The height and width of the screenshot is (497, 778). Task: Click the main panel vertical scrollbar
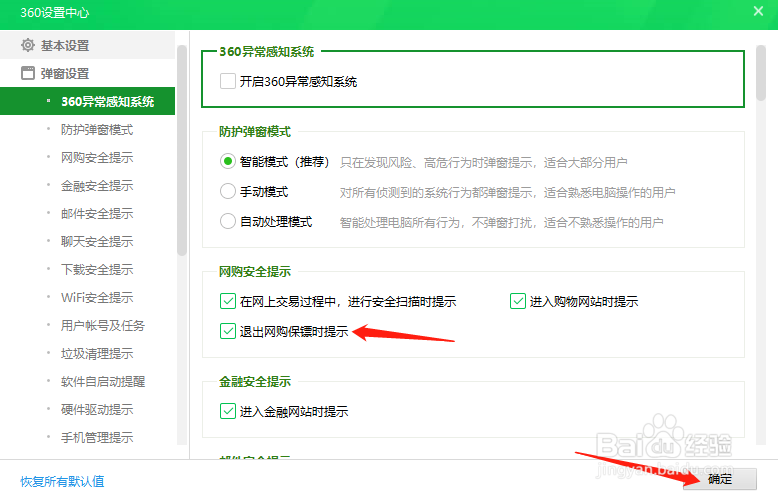[x=761, y=73]
